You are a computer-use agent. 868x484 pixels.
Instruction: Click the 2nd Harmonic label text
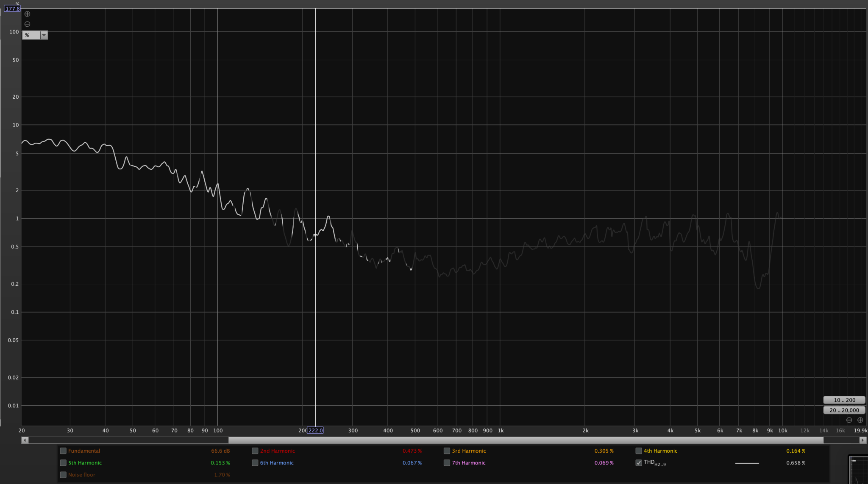point(278,451)
